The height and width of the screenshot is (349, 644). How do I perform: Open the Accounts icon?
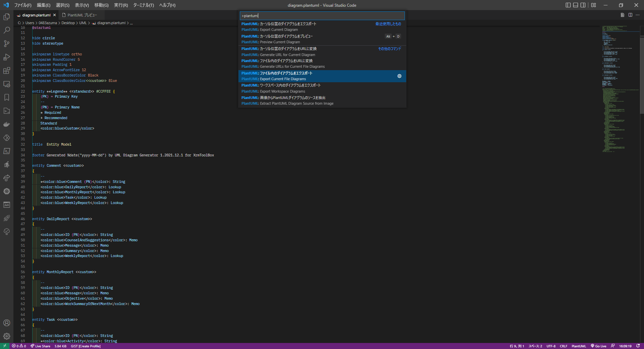coord(6,323)
